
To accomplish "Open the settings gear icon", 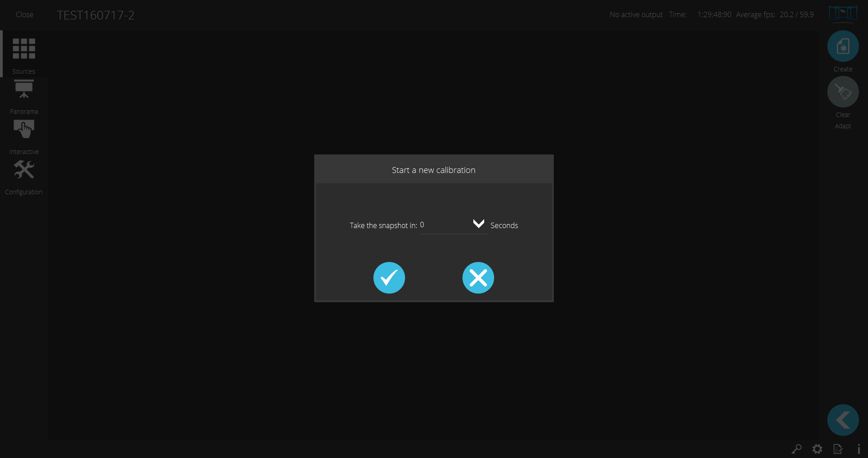I will 817,449.
